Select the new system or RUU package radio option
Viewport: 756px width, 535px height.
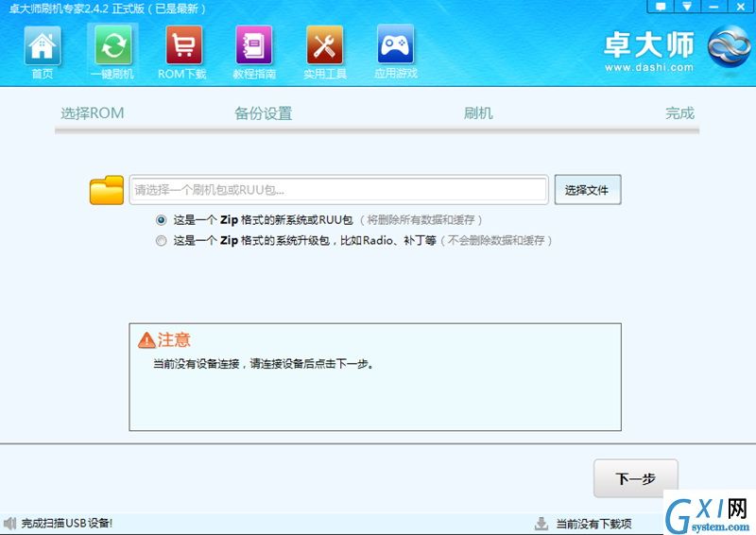[x=161, y=220]
